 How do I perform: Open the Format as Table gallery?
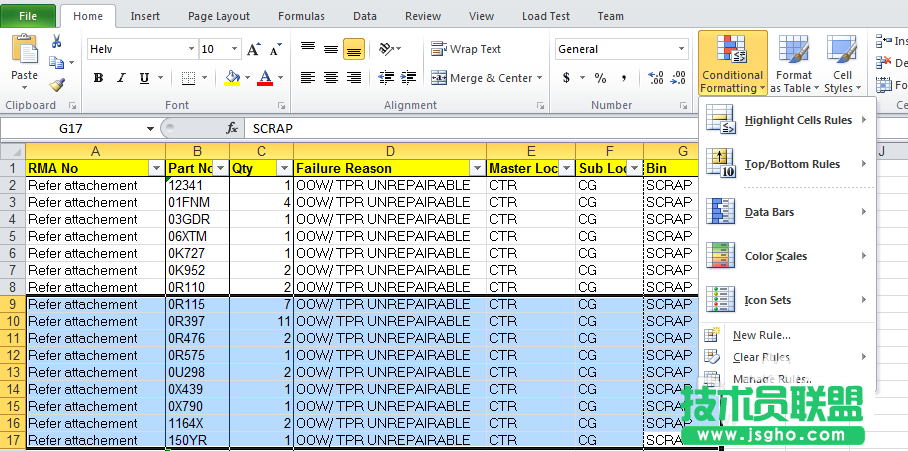(x=793, y=63)
